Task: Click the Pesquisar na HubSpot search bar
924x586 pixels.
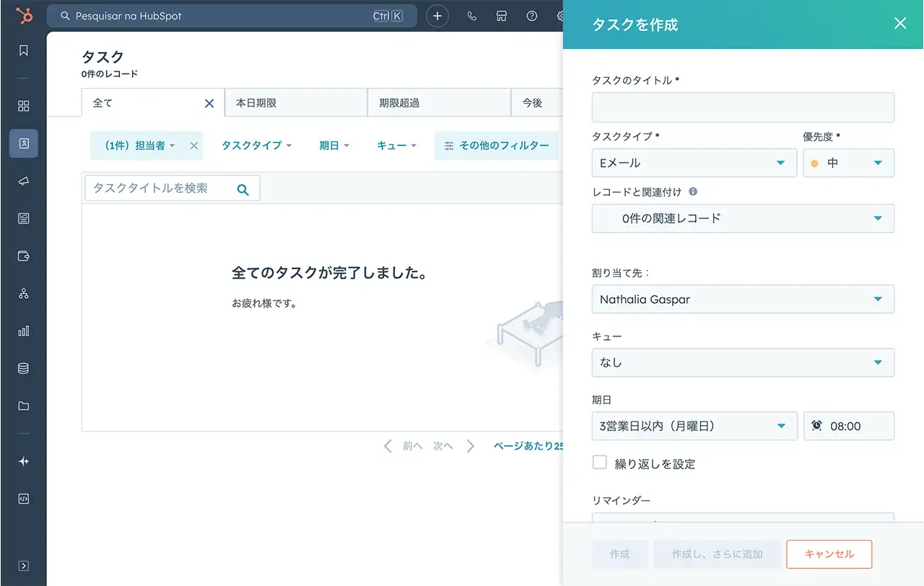Action: coord(232,16)
